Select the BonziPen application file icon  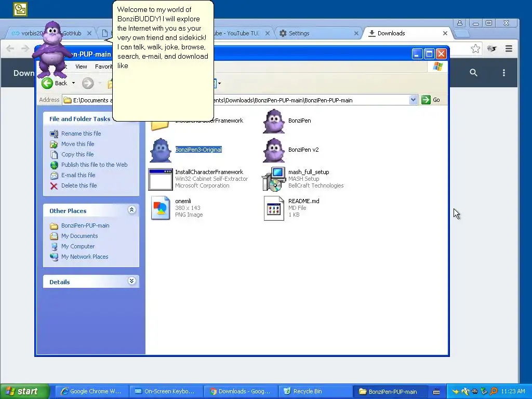(x=274, y=121)
